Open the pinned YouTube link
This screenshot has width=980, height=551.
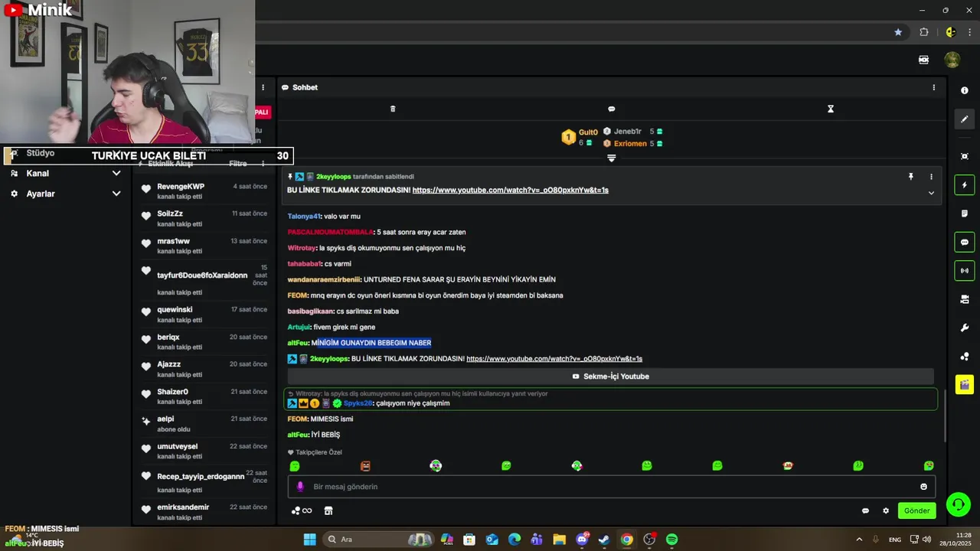[510, 190]
